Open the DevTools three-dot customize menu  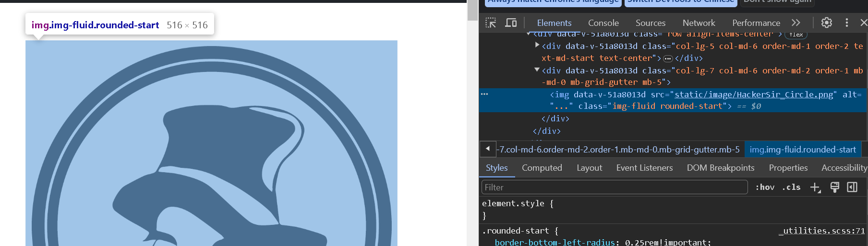click(846, 23)
